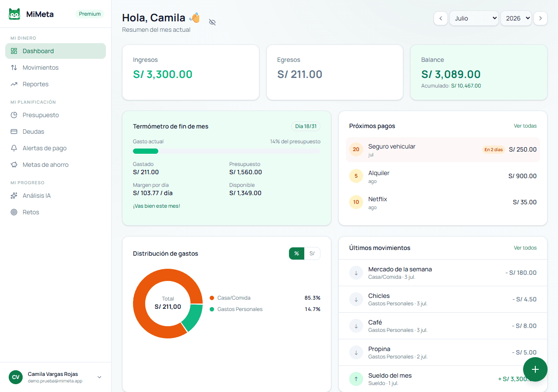Click the day 10 badge of Netflix
The width and height of the screenshot is (558, 392).
(356, 202)
